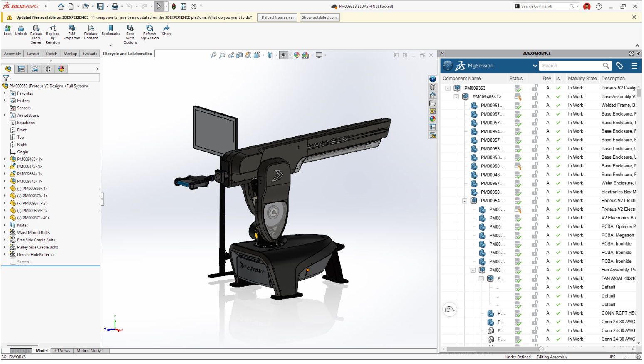This screenshot has height=364, width=644.
Task: Click Previous View icon
Action: (x=231, y=55)
